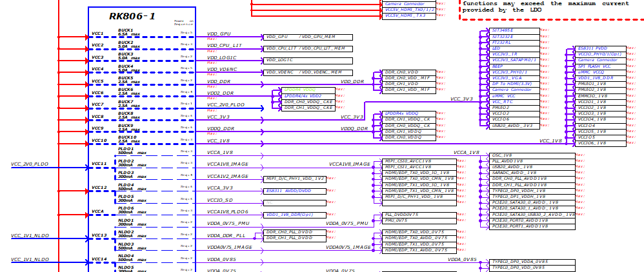Select the VCCA pin label
Screen dimensions: 644x272
click(97, 211)
